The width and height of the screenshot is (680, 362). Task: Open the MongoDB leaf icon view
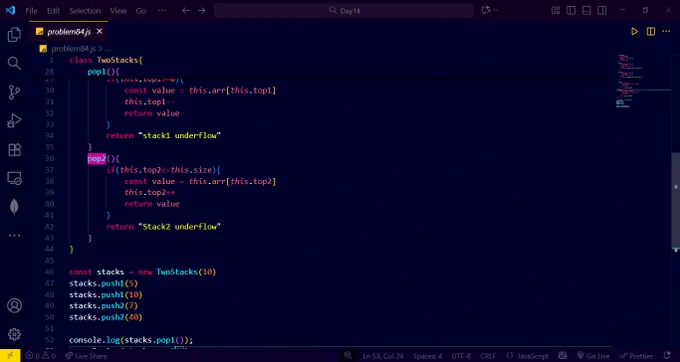click(14, 207)
